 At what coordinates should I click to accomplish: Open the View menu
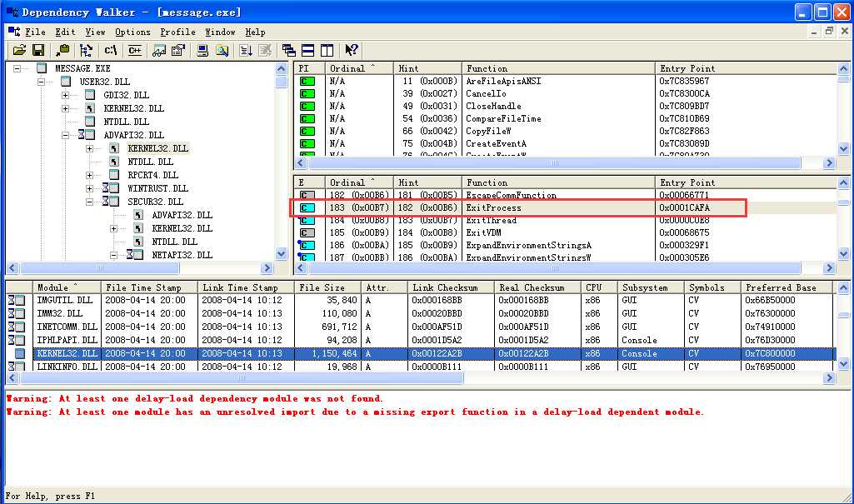click(x=95, y=32)
